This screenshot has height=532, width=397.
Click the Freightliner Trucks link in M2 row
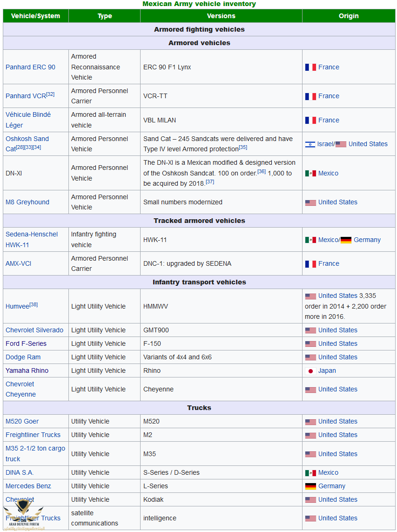click(x=33, y=435)
